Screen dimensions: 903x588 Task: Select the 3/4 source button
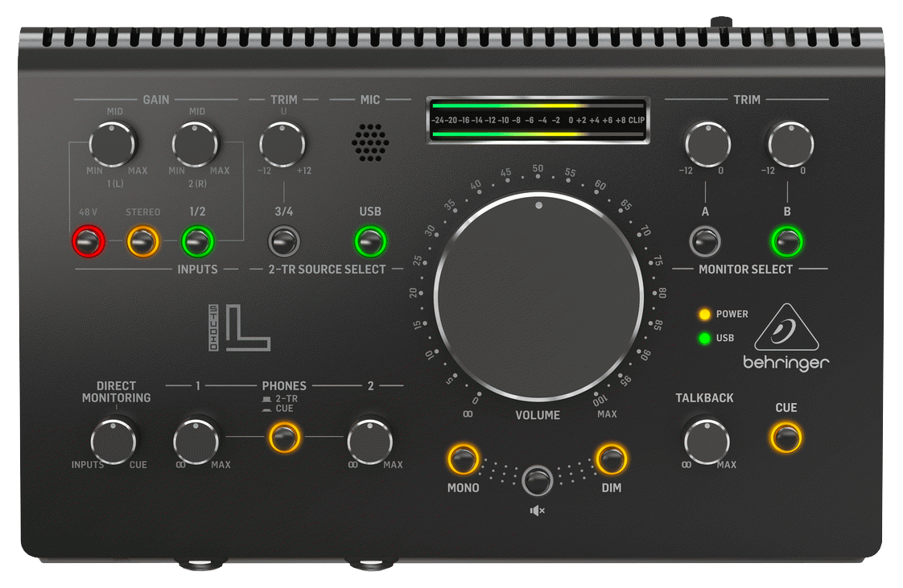283,241
